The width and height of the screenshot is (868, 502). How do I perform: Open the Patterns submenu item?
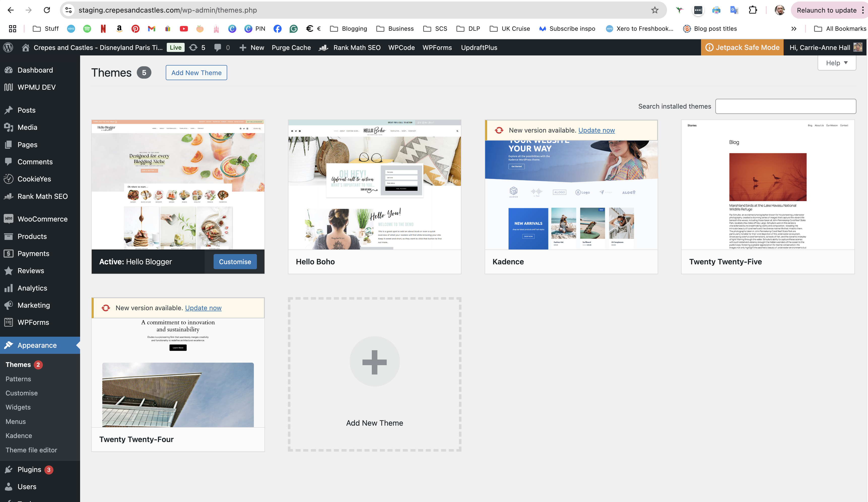tap(18, 379)
